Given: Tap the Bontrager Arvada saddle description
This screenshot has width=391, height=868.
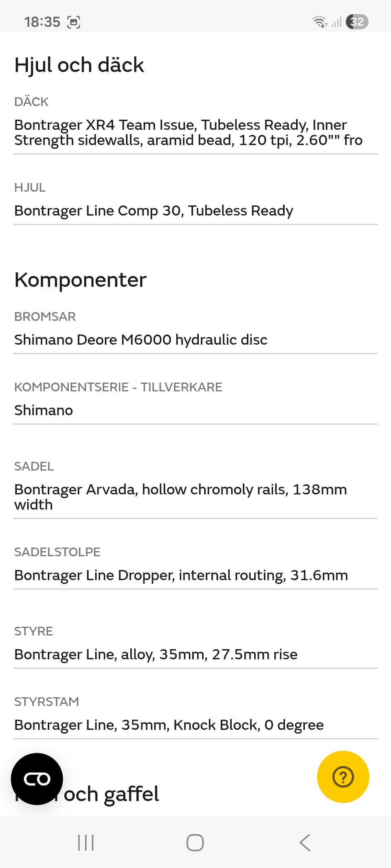Looking at the screenshot, I should click(x=180, y=497).
